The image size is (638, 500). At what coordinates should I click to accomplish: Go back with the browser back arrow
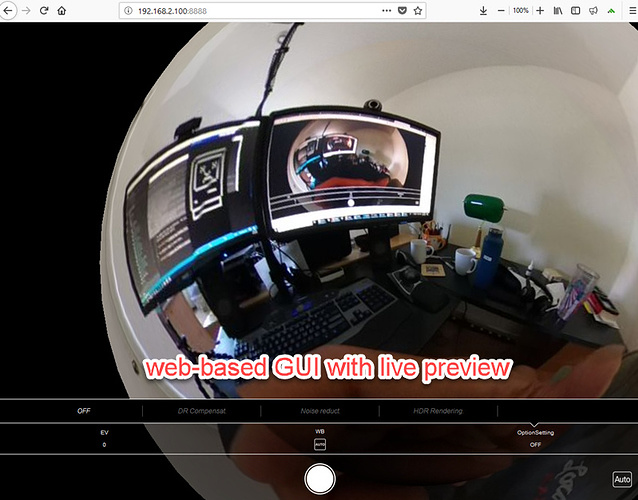tap(7, 11)
